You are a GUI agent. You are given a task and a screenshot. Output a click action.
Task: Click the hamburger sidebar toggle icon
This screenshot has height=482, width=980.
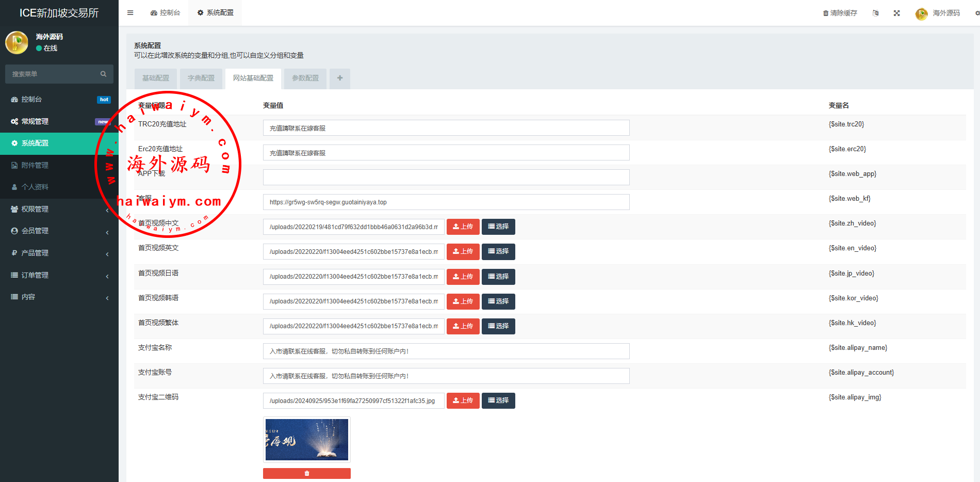130,13
